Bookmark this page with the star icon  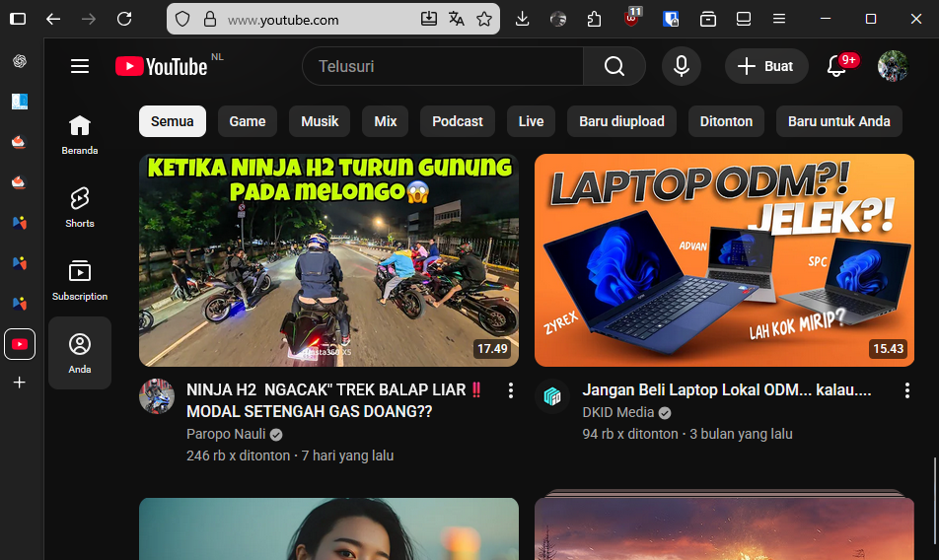point(484,19)
